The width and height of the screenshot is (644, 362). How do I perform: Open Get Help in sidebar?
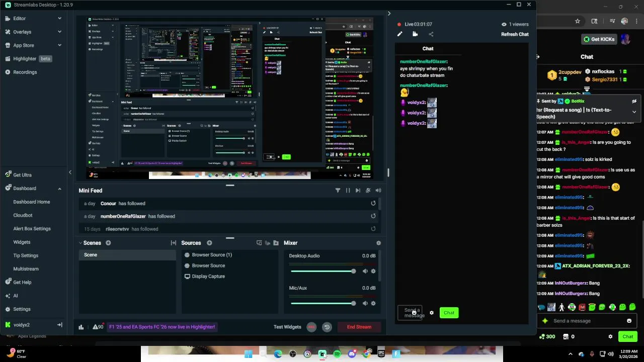pyautogui.click(x=22, y=283)
